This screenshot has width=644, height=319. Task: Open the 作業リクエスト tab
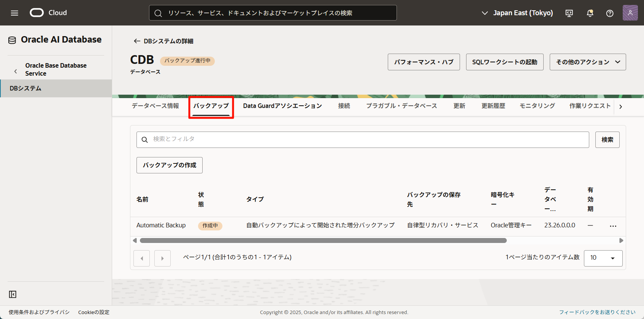coord(590,106)
